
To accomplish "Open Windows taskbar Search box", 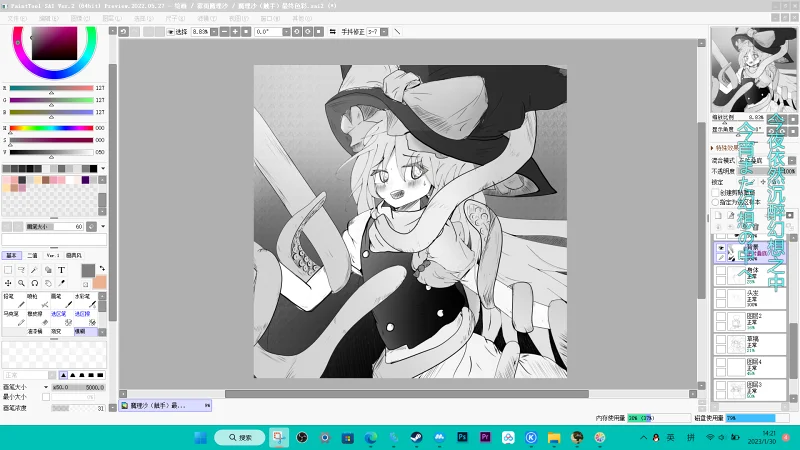I will click(x=240, y=437).
